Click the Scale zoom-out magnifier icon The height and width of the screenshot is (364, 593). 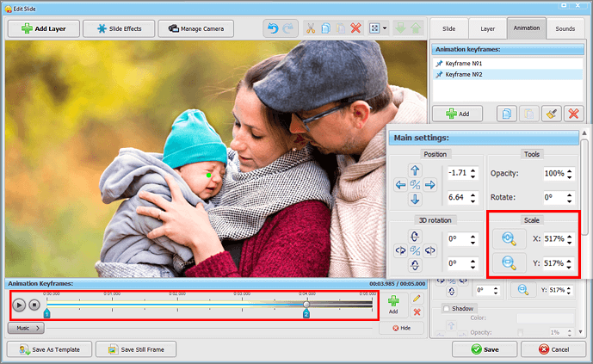tap(509, 262)
